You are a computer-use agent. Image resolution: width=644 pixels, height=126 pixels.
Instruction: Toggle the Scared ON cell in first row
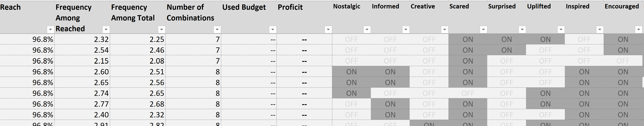click(468, 39)
